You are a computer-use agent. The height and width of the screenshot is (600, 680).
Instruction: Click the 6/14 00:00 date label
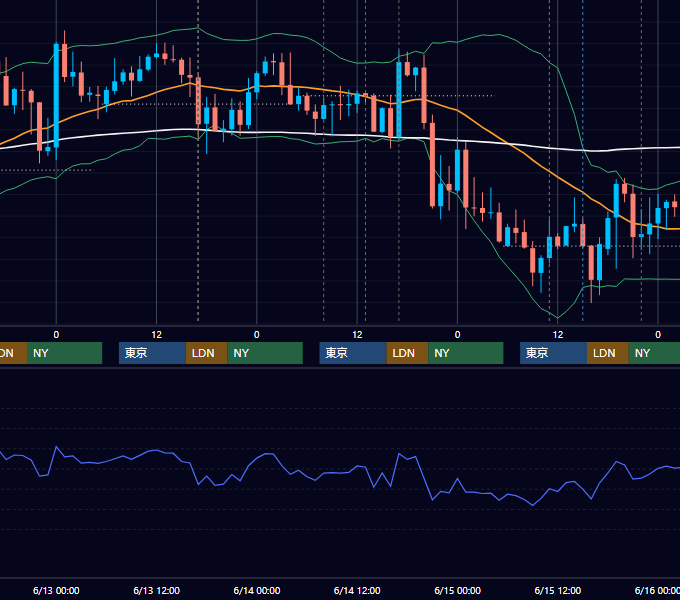point(257,590)
